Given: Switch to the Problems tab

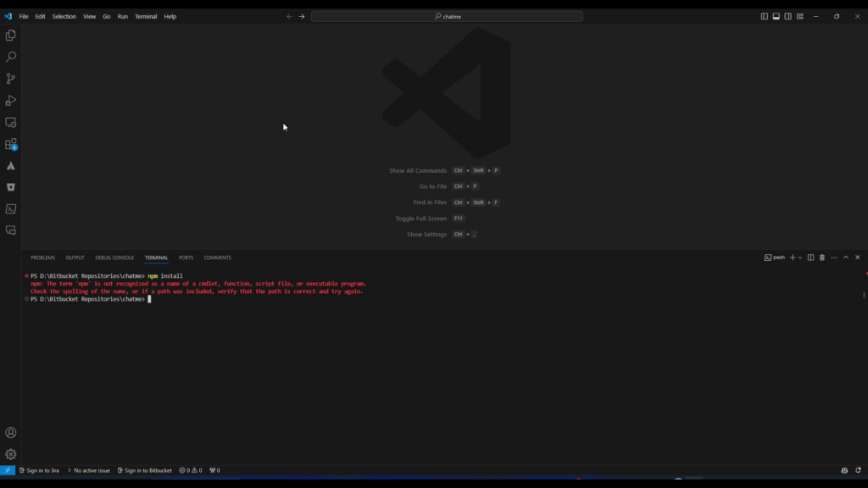Looking at the screenshot, I should (42, 258).
